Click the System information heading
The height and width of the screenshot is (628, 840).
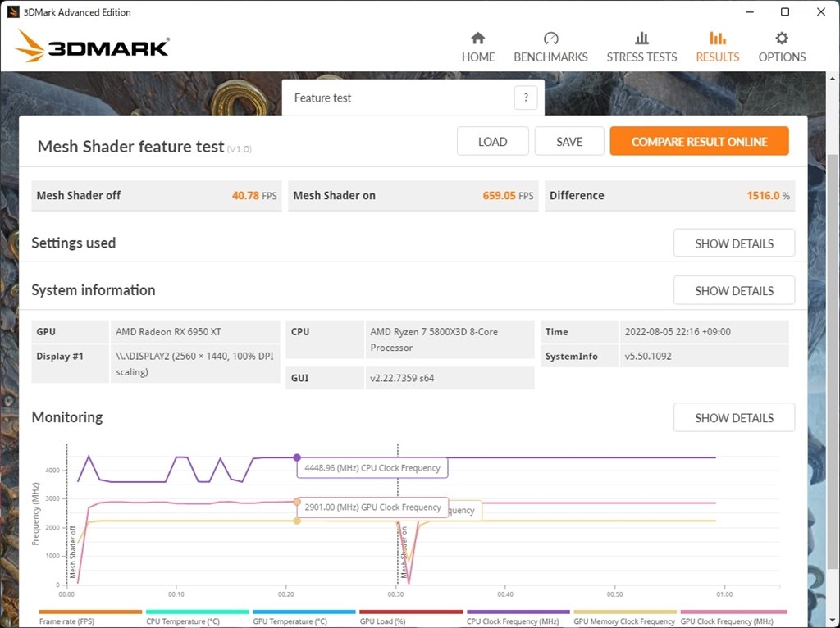click(x=94, y=290)
